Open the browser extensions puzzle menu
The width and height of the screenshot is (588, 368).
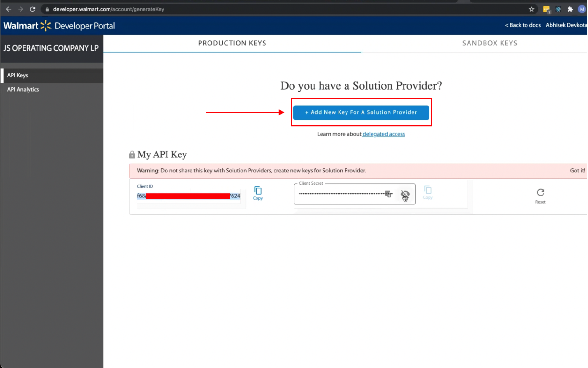570,9
